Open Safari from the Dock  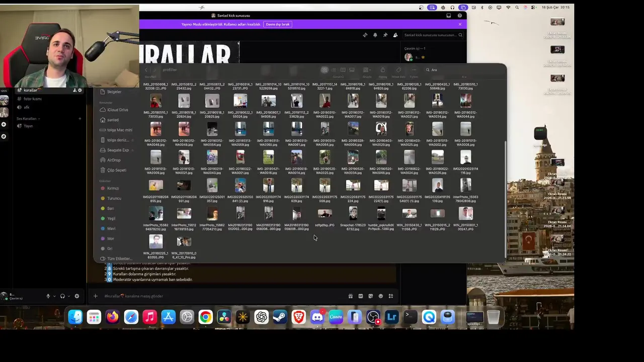(131, 317)
